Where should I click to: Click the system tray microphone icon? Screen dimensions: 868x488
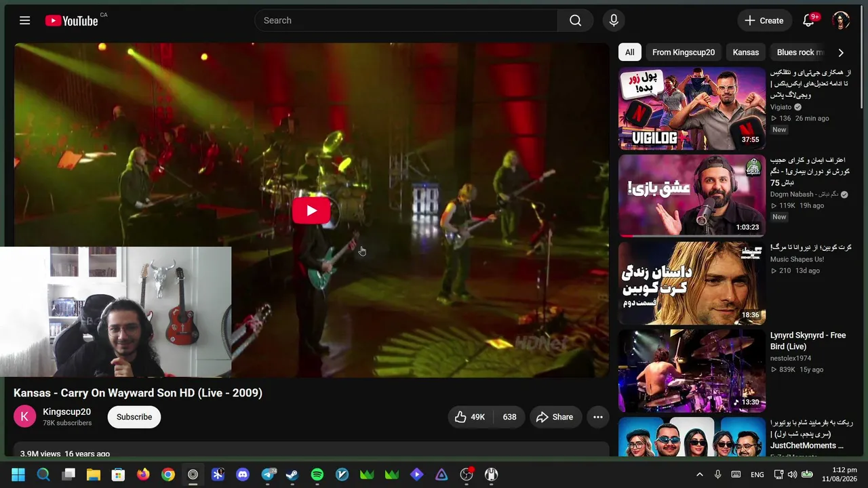(717, 474)
